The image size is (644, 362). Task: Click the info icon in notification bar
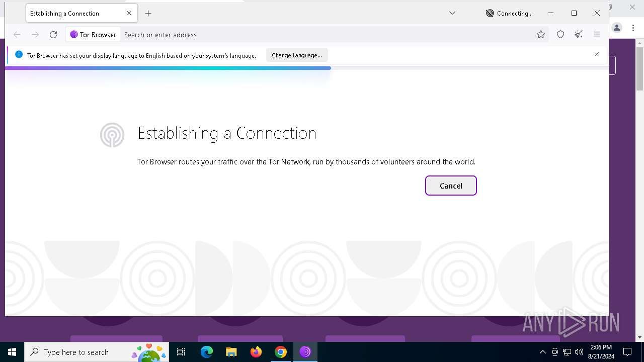pyautogui.click(x=19, y=55)
